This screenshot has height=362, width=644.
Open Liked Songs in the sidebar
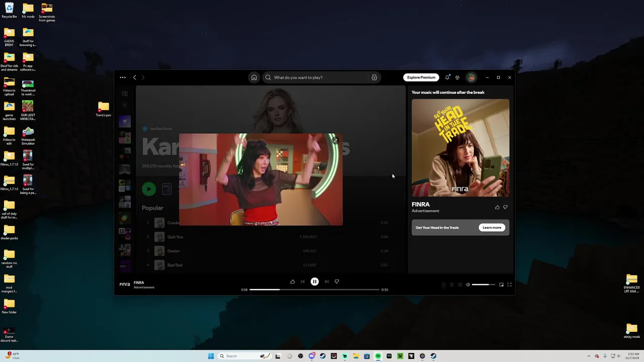(x=125, y=121)
